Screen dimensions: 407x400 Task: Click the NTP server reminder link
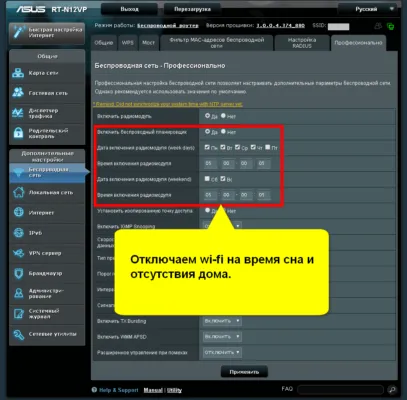click(x=168, y=104)
